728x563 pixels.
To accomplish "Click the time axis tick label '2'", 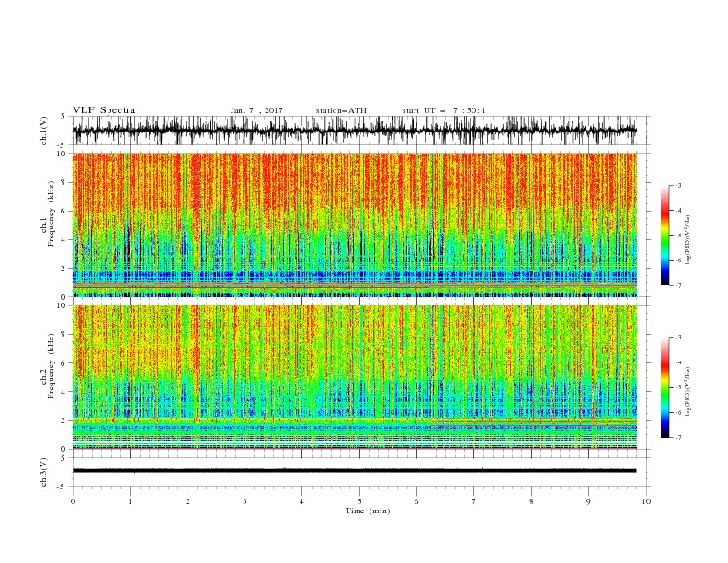I will (188, 501).
